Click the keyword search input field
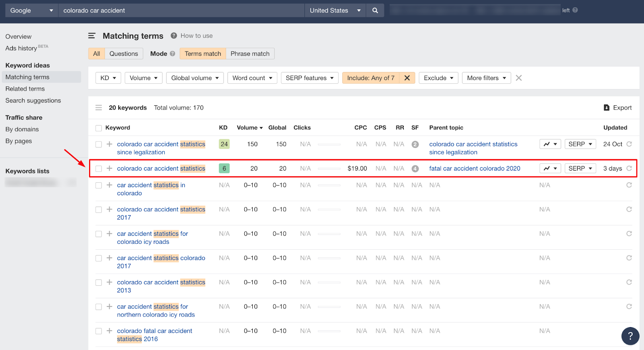 coord(181,10)
